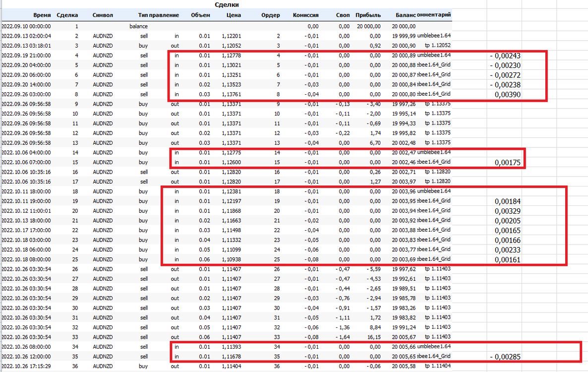Select the value - 0,00272

(x=505, y=75)
